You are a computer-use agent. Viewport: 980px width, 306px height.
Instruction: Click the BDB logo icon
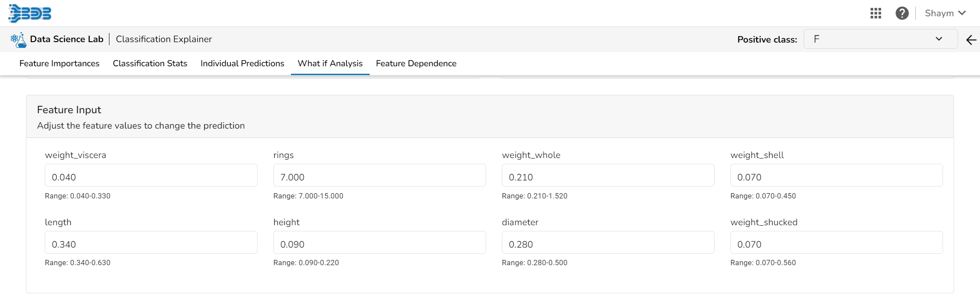30,13
